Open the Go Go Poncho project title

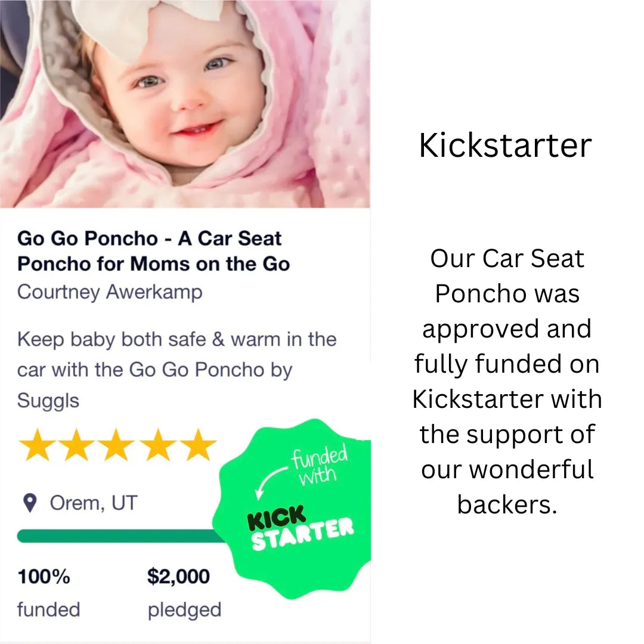coord(153,251)
